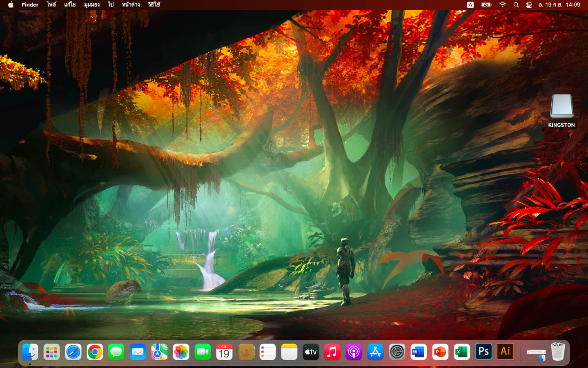Launch FaceTime from Dock

pos(203,352)
